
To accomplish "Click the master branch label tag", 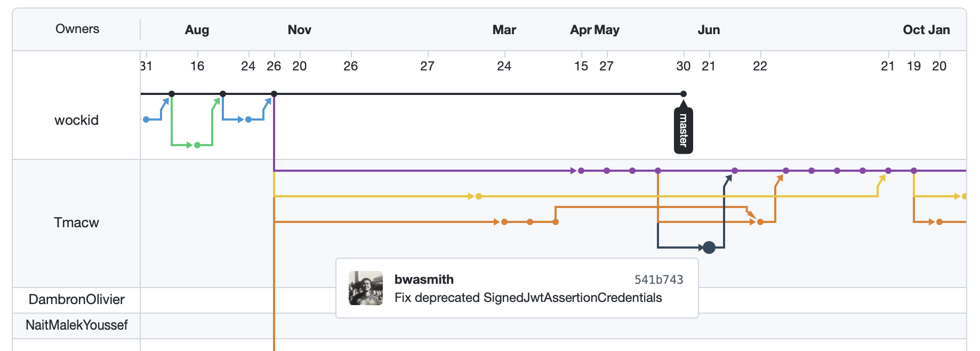I will (x=683, y=131).
